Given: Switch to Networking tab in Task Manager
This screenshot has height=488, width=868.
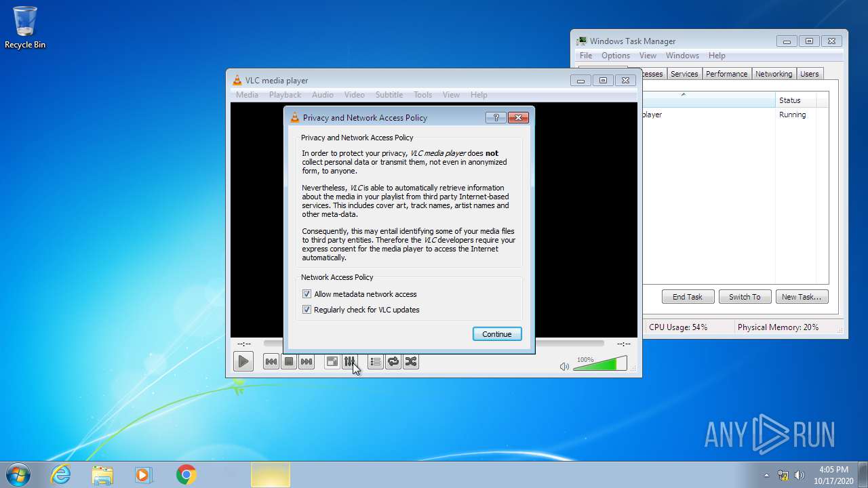Looking at the screenshot, I should click(774, 74).
